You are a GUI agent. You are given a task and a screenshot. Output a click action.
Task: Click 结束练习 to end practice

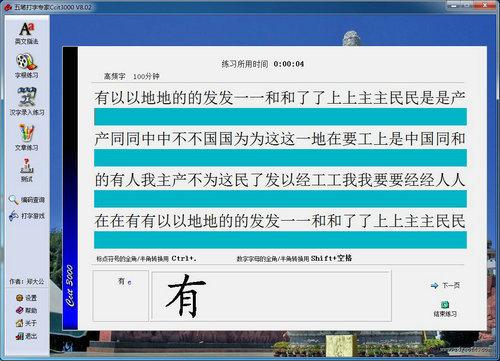pos(445,309)
